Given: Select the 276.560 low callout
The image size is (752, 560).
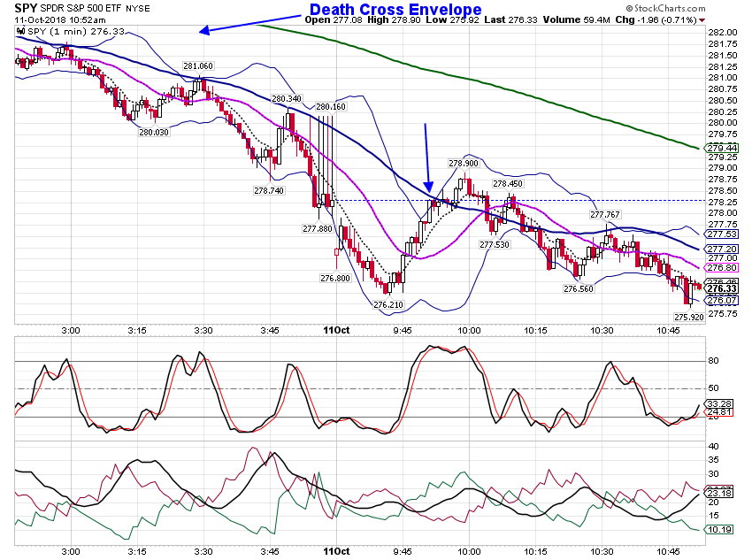Looking at the screenshot, I should click(579, 288).
